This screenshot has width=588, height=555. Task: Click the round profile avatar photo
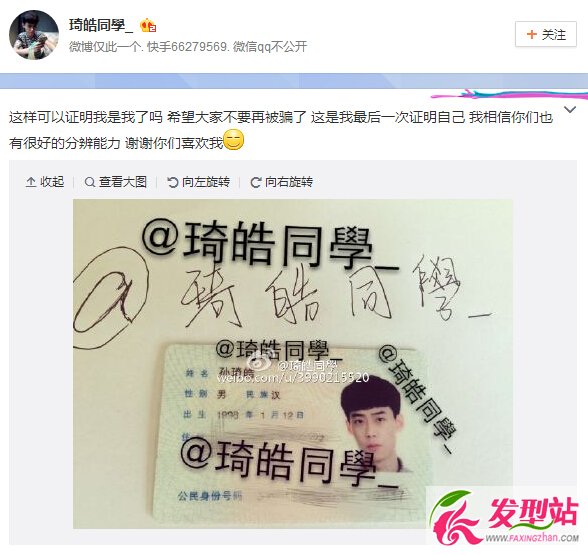[x=34, y=34]
